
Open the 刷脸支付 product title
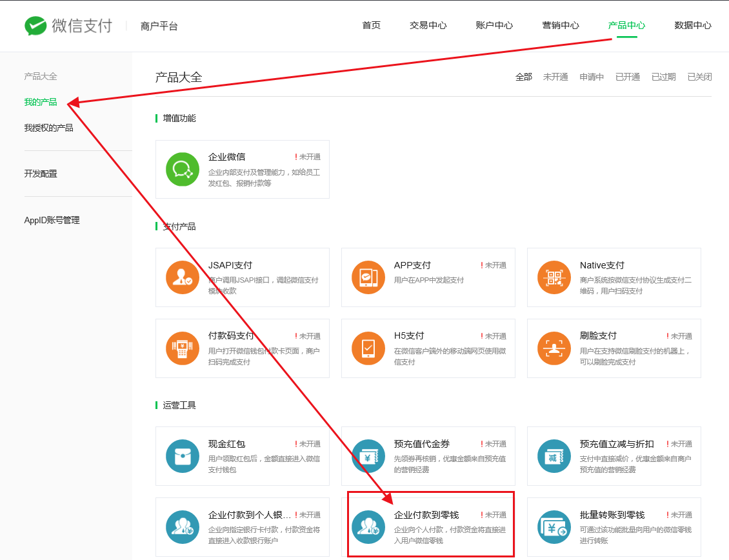tap(598, 335)
